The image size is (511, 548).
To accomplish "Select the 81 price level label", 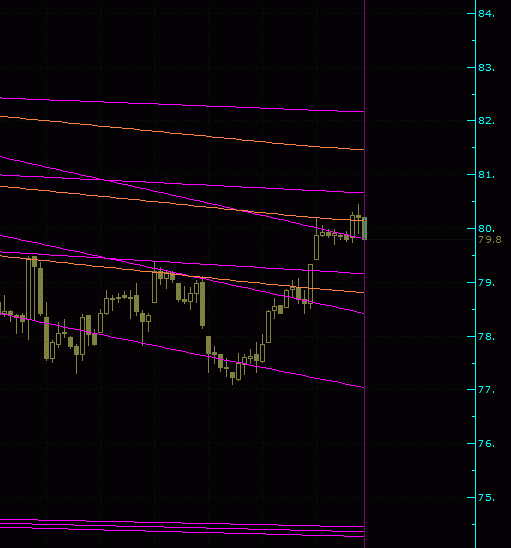I will (x=487, y=175).
